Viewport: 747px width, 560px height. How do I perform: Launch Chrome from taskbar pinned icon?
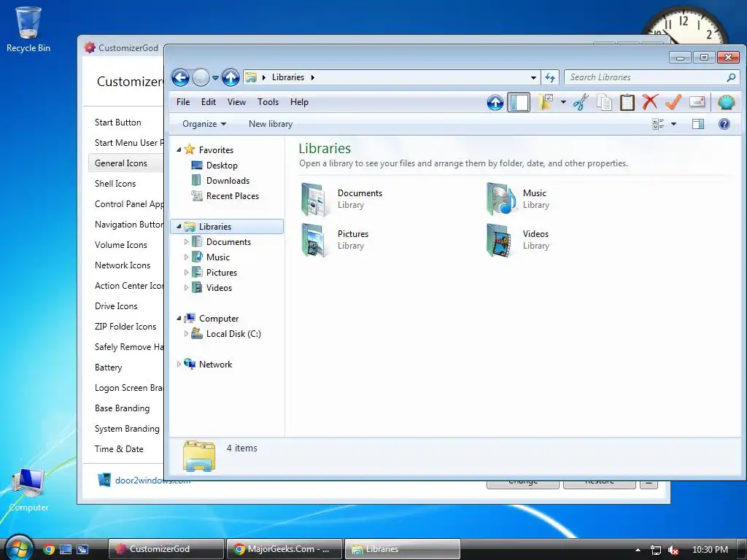49,549
